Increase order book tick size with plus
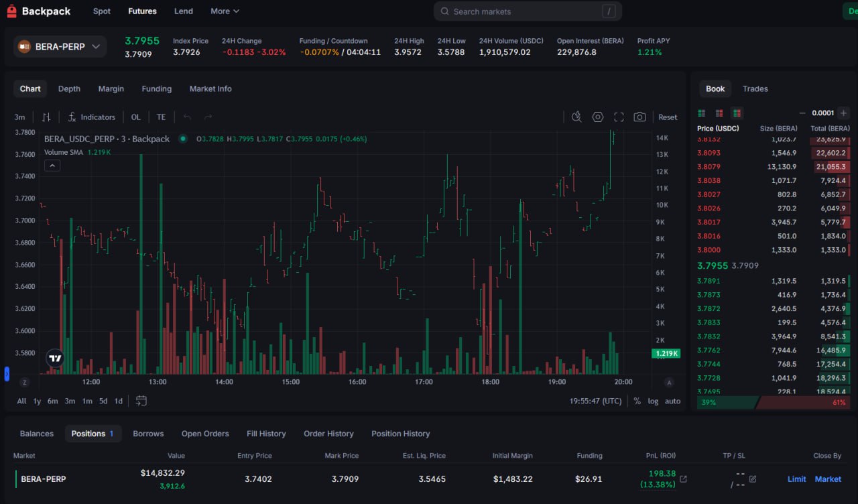This screenshot has width=858, height=504. click(x=843, y=113)
